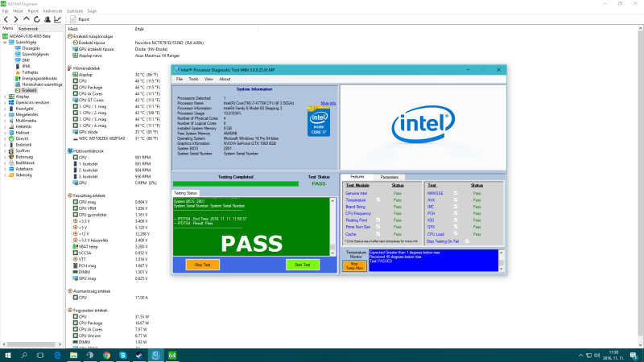Toggle the Cache test checkbox
Viewport: 644px width, 362px height.
(378, 234)
